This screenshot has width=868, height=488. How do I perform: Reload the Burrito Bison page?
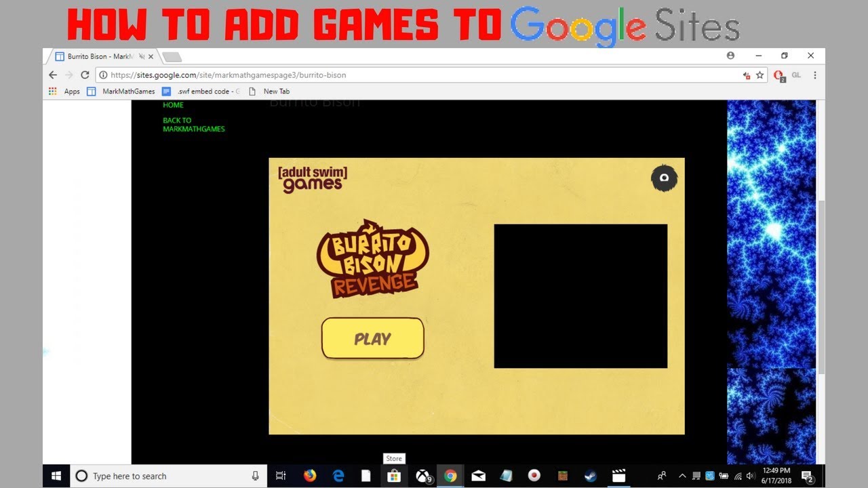tap(85, 75)
